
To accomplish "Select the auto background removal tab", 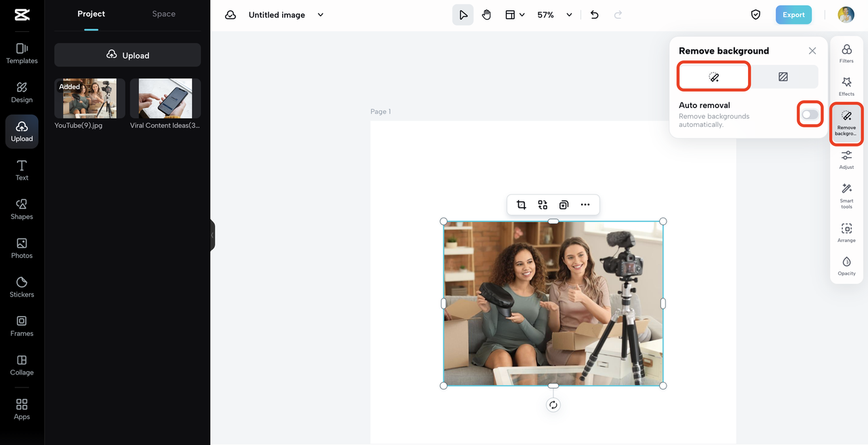I will [714, 77].
